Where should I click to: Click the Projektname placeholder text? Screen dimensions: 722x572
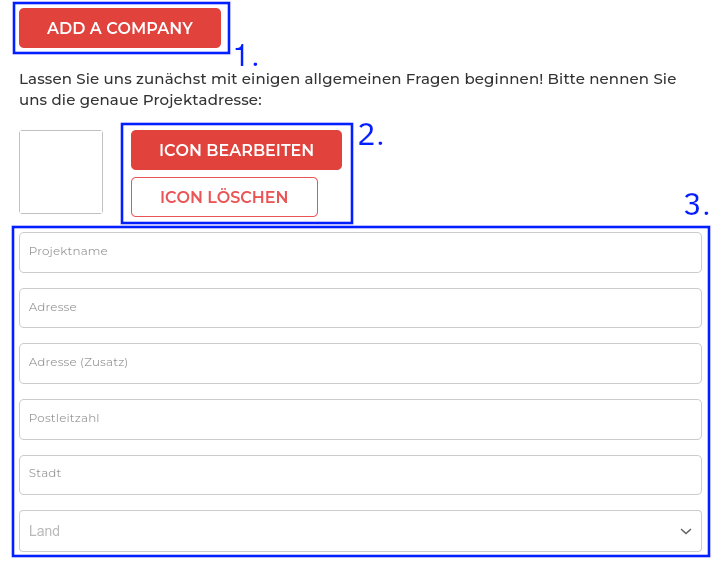pos(68,252)
